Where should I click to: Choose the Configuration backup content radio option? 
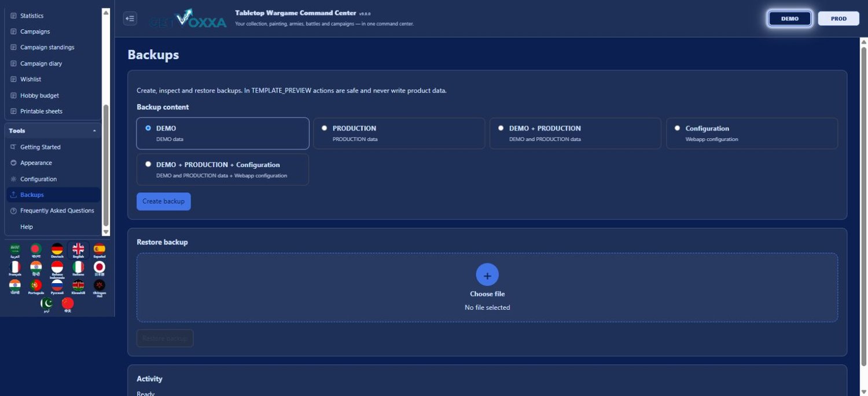[752, 133]
